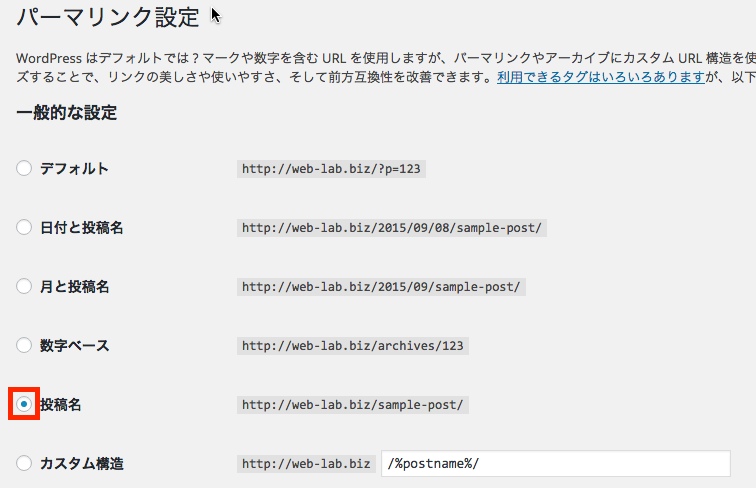Click the 数字ベース label text
This screenshot has width=756, height=488.
pos(74,345)
